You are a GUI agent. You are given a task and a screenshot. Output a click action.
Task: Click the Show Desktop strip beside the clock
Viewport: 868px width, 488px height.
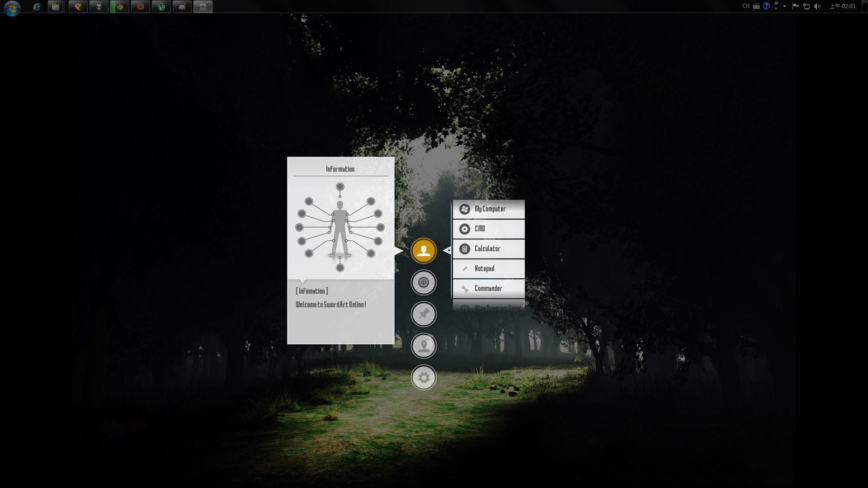click(x=864, y=6)
